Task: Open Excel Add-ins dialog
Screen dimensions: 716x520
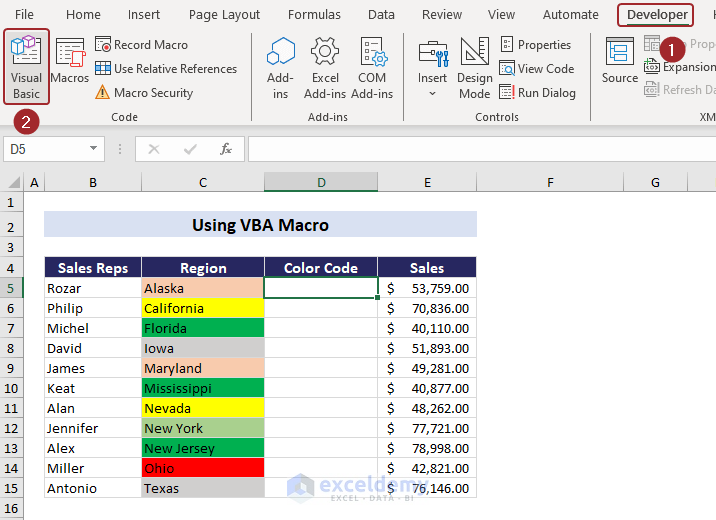Action: [325, 68]
